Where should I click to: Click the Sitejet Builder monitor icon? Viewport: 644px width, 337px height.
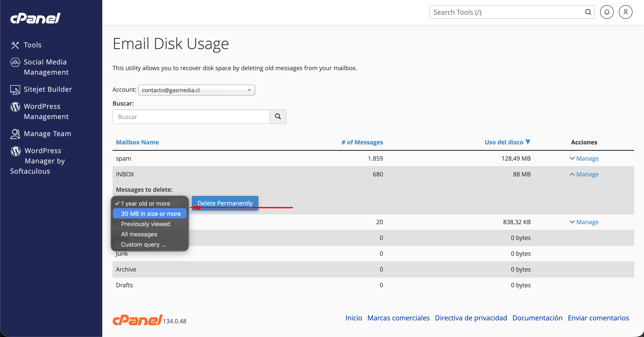(x=15, y=90)
